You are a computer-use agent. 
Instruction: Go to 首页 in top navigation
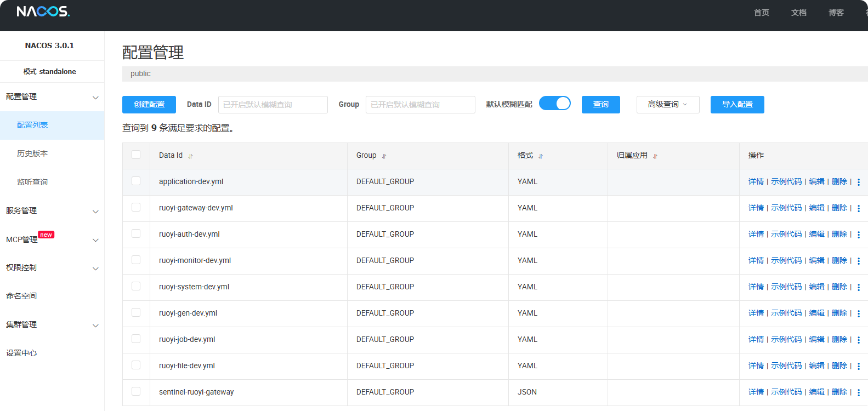pos(761,13)
